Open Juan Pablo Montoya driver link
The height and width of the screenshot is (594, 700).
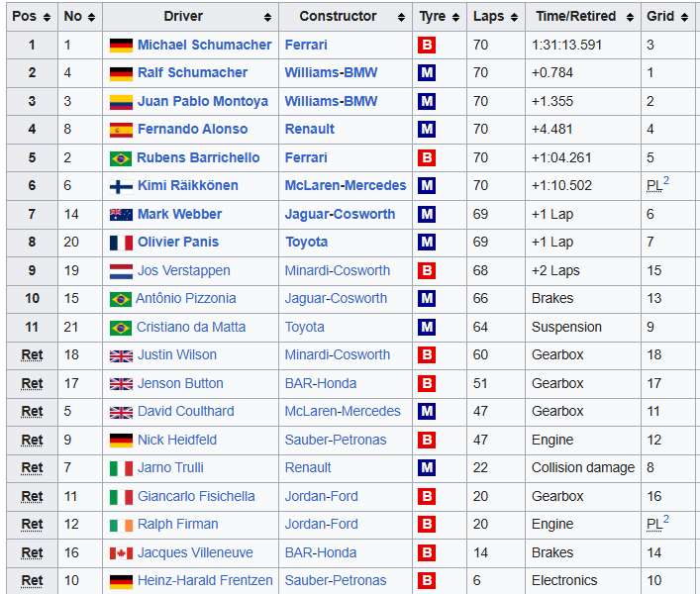coord(203,101)
